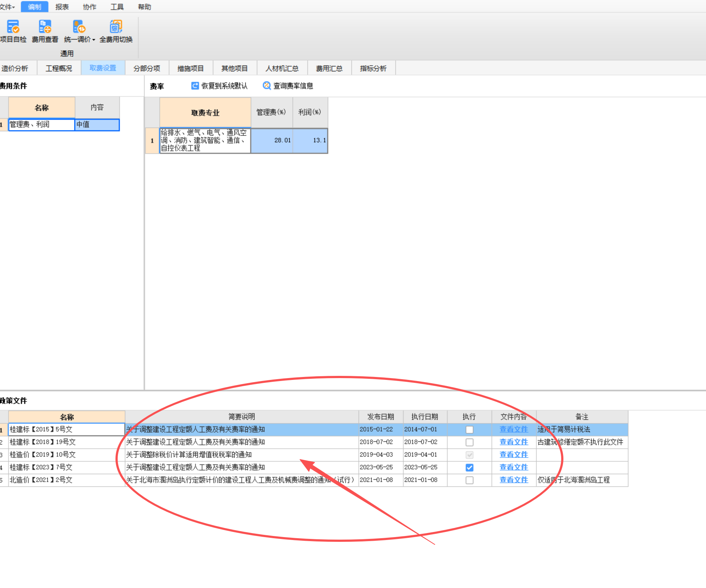Open the 中值 content dropdown cell

(97, 125)
